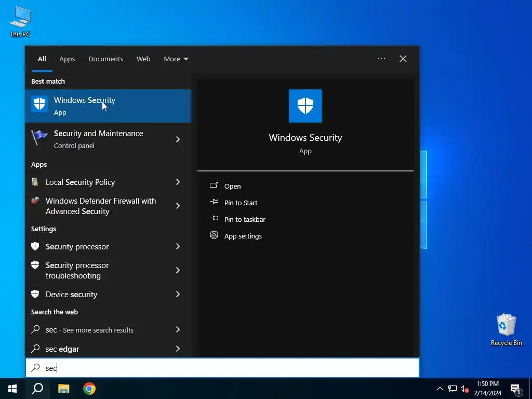Expand the Device security chevron

[x=178, y=294]
